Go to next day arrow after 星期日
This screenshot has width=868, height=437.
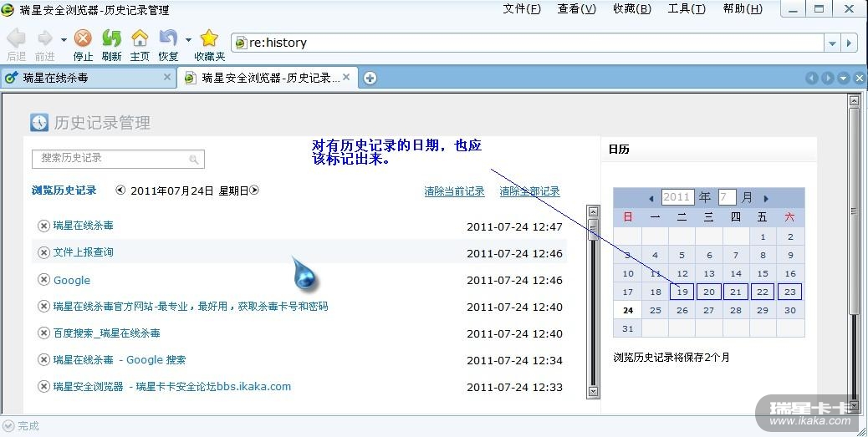[x=254, y=191]
